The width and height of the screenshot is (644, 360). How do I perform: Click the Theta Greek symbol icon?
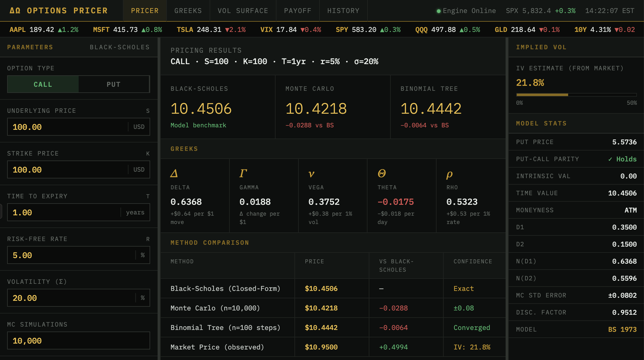click(382, 173)
